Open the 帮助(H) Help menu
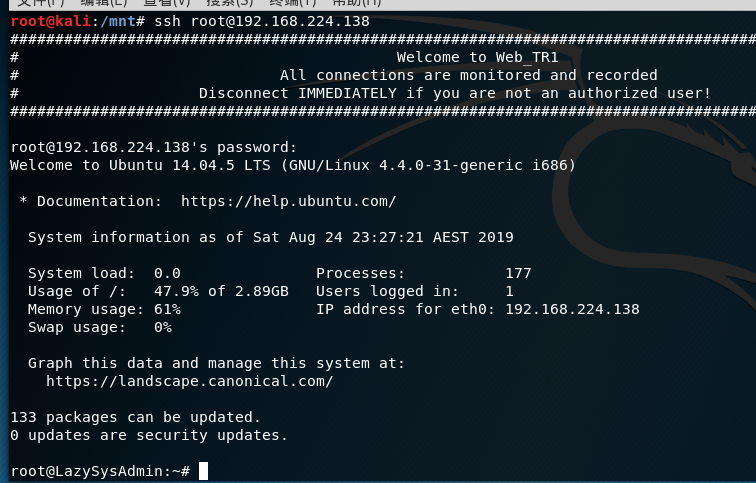 tap(357, 3)
